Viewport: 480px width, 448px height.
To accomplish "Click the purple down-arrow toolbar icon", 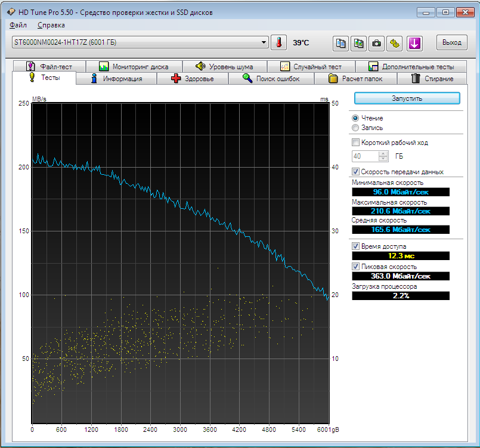I will (x=414, y=42).
